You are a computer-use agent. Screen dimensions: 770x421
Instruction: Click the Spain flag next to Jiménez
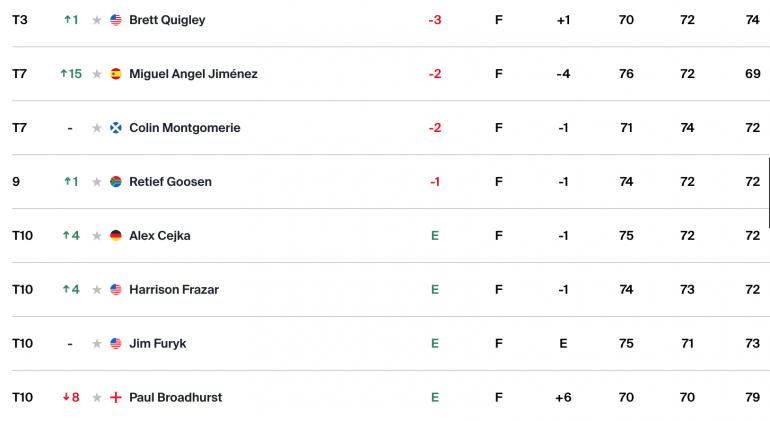116,74
